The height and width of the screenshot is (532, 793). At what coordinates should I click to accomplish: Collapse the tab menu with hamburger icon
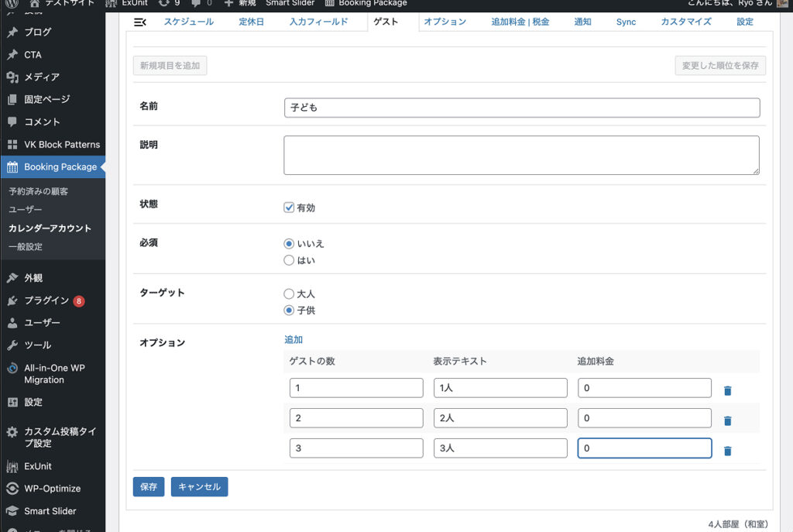pyautogui.click(x=140, y=22)
